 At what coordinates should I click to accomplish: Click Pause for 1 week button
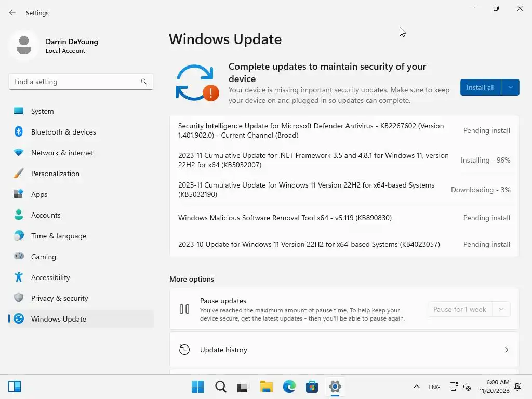coord(460,309)
